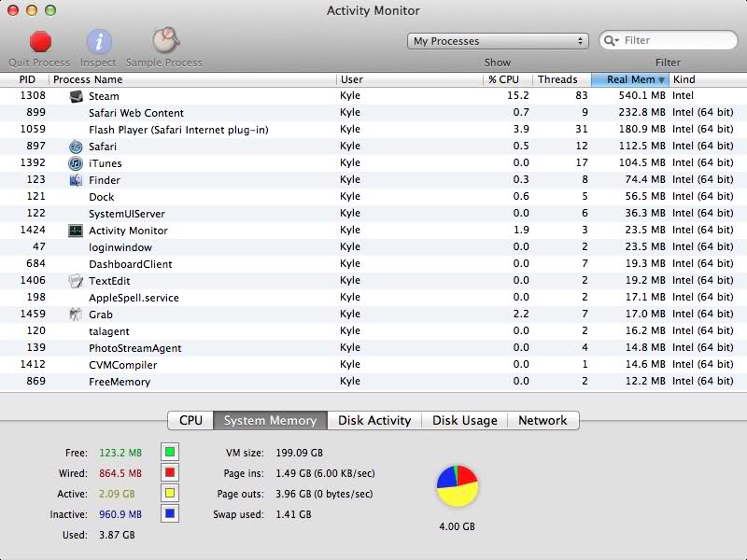Sort by Threads column header
Viewport: 747px width, 560px height.
(562, 79)
